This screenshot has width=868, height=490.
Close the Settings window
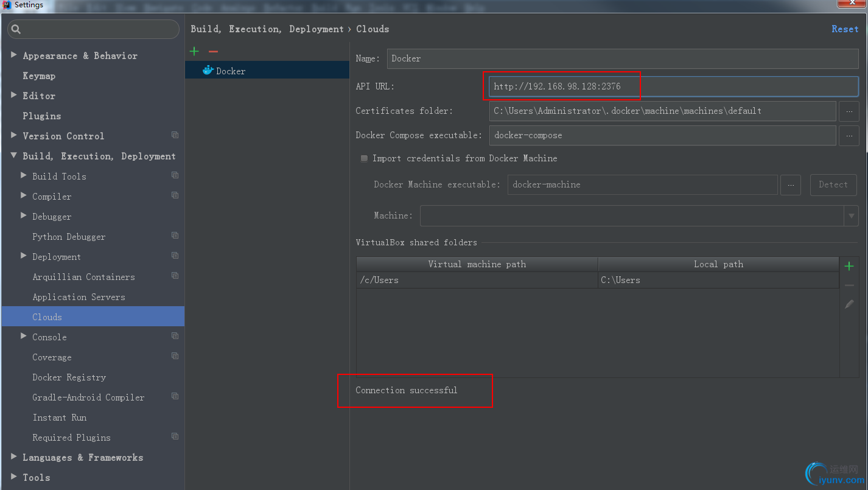(x=850, y=3)
